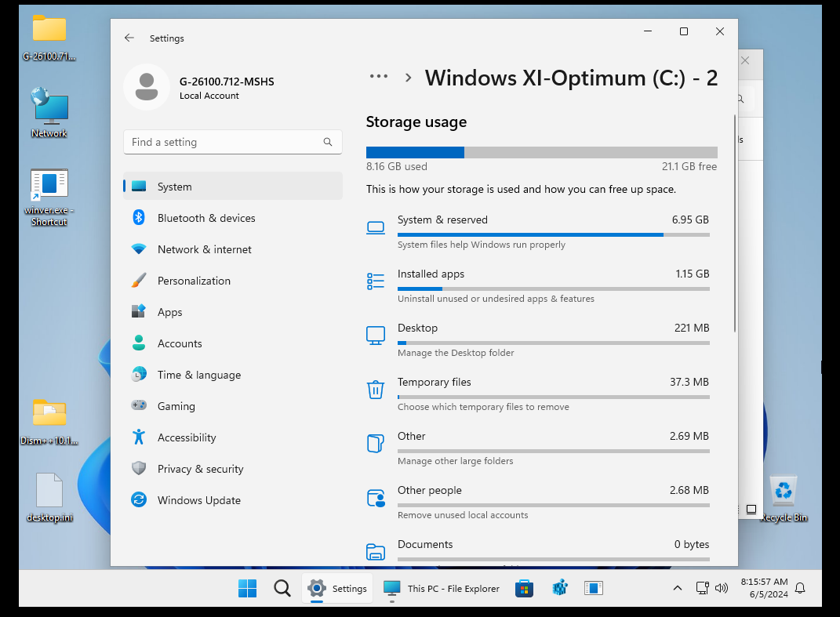Open Privacy & security settings
The width and height of the screenshot is (840, 617).
coord(232,469)
